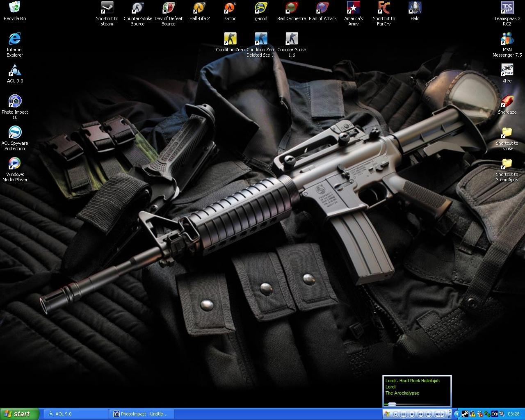The width and height of the screenshot is (525, 420).
Task: Click the song seek slider handle
Action: 392,404
